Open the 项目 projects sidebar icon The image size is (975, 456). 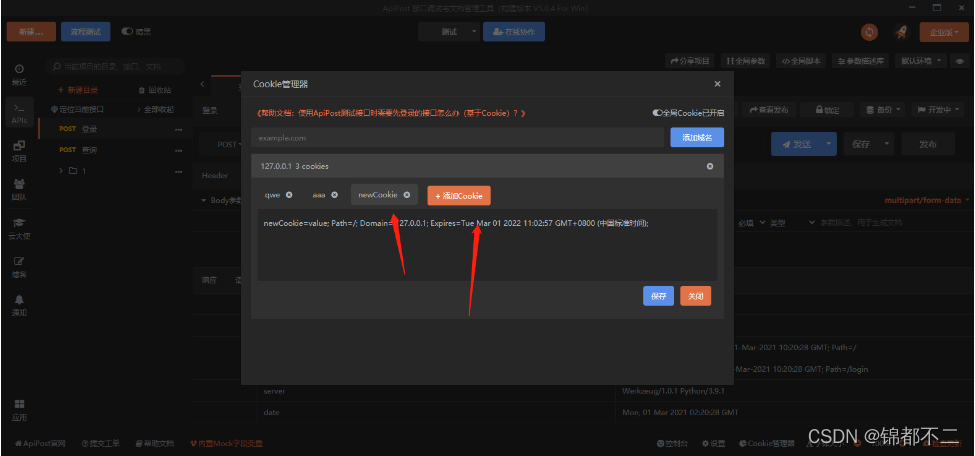[x=19, y=151]
